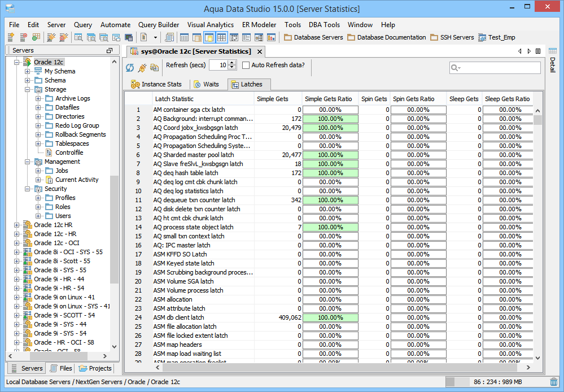
Task: Click the refresh statistics icon
Action: point(130,67)
